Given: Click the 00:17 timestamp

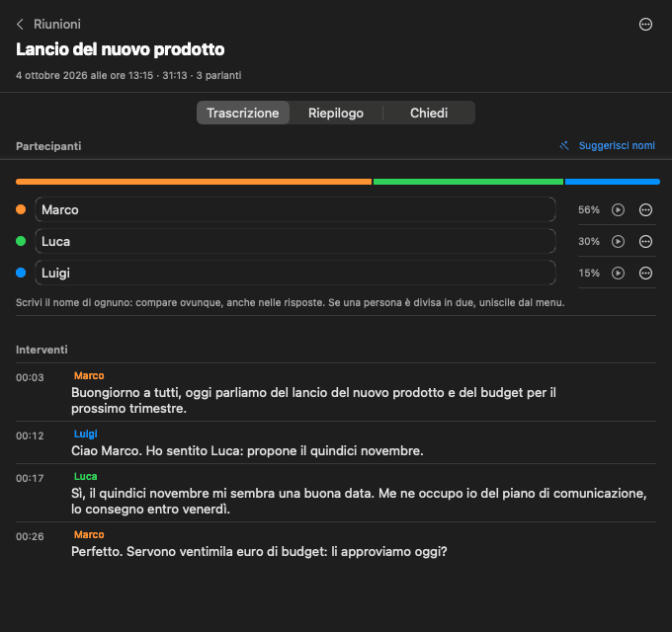Looking at the screenshot, I should click(30, 478).
